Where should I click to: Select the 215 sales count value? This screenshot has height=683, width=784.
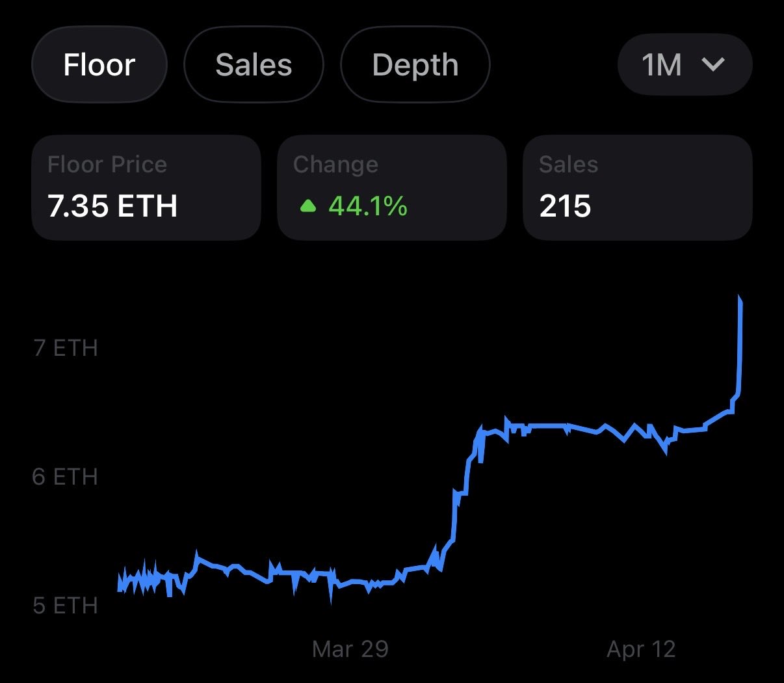click(x=565, y=206)
